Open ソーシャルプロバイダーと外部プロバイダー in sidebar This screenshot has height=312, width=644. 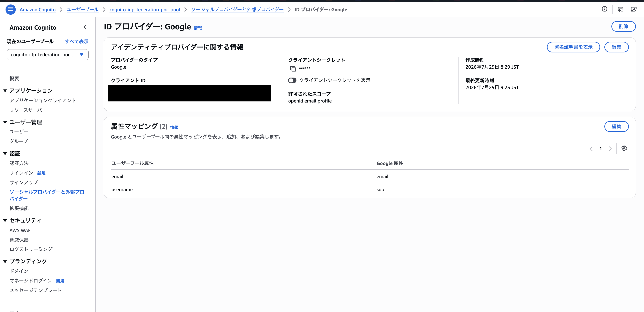[x=47, y=195]
